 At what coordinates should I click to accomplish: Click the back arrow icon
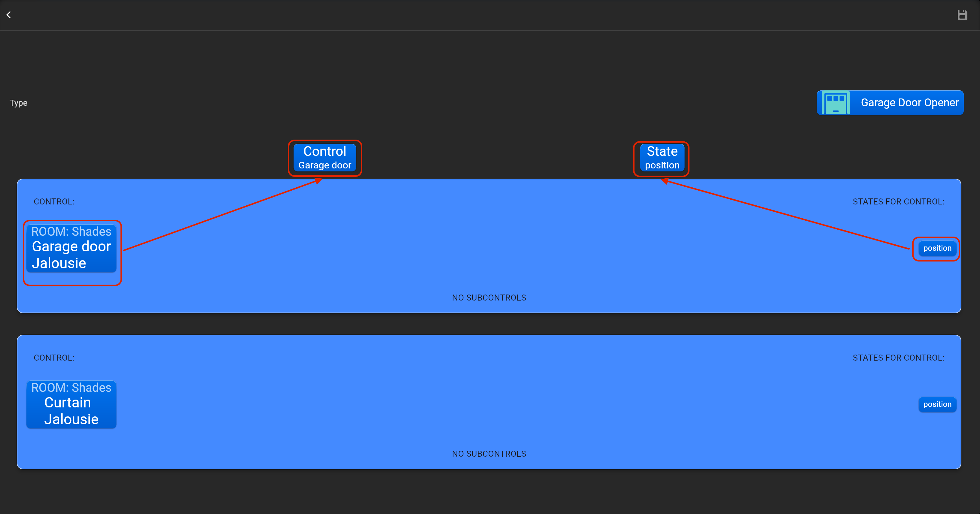click(x=9, y=15)
